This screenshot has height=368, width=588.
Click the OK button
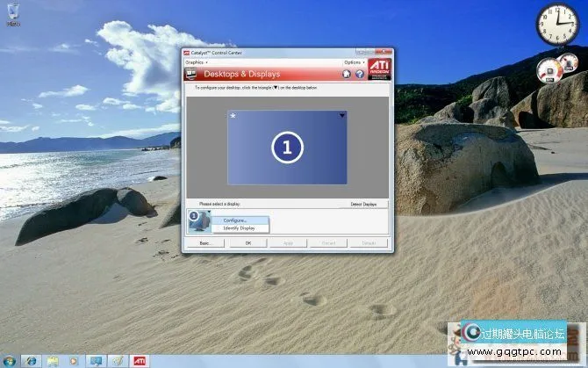[x=247, y=242]
